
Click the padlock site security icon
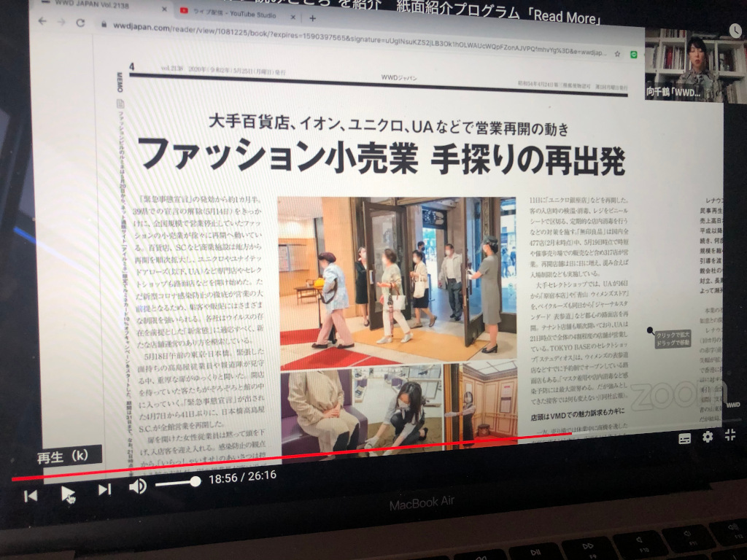[x=104, y=25]
